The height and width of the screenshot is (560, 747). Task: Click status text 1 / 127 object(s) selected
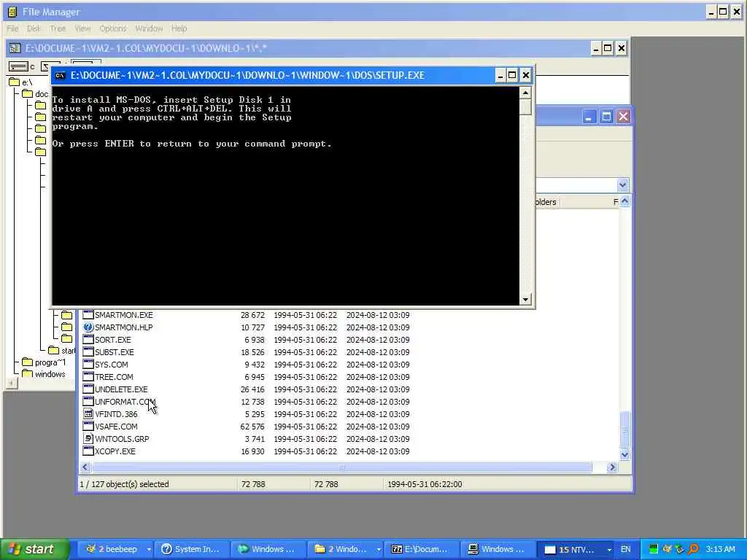point(124,484)
